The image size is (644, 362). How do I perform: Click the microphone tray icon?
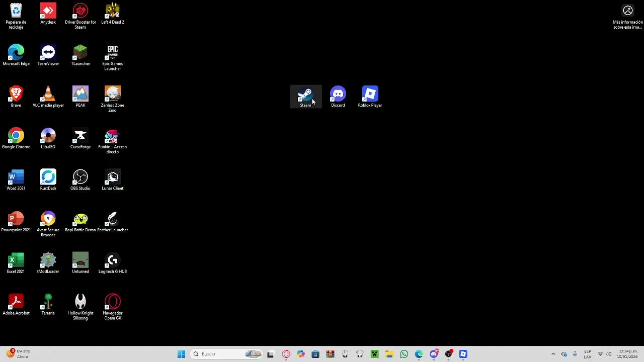pos(575,354)
